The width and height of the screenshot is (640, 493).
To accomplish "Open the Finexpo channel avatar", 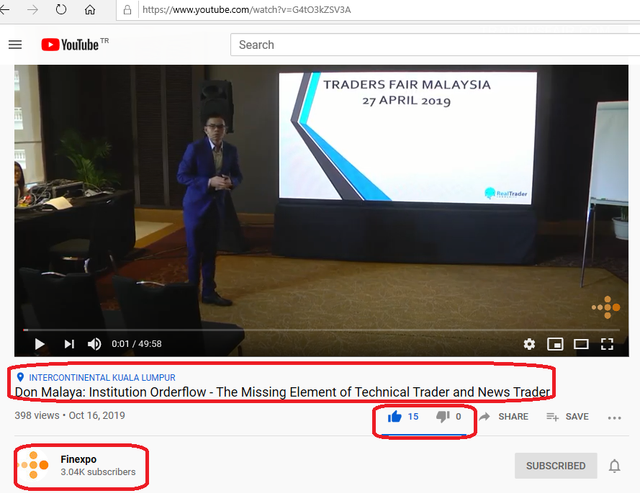I will pos(34,465).
